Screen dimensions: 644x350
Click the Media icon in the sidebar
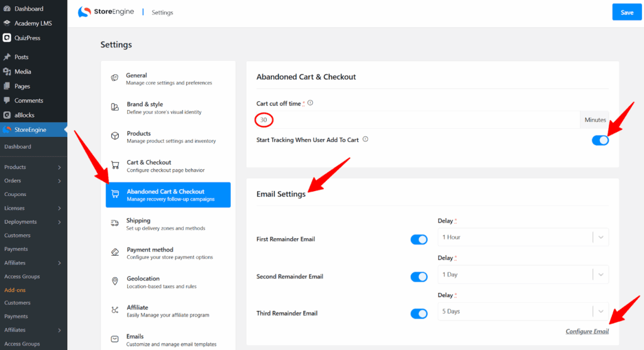click(x=7, y=72)
